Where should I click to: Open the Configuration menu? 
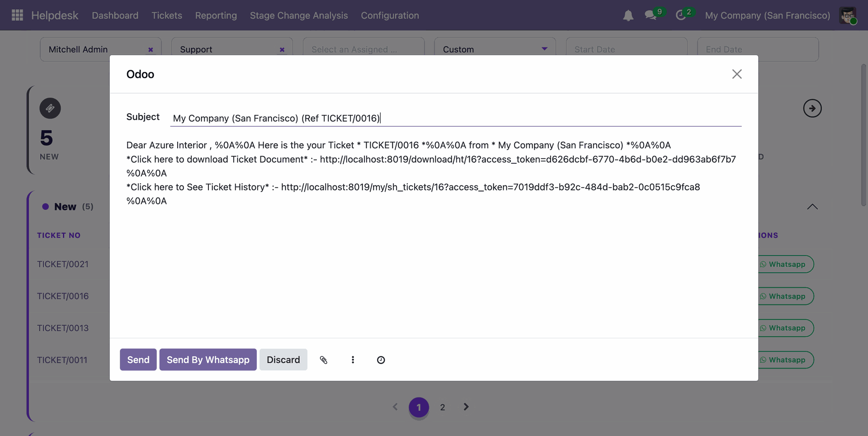(x=390, y=15)
